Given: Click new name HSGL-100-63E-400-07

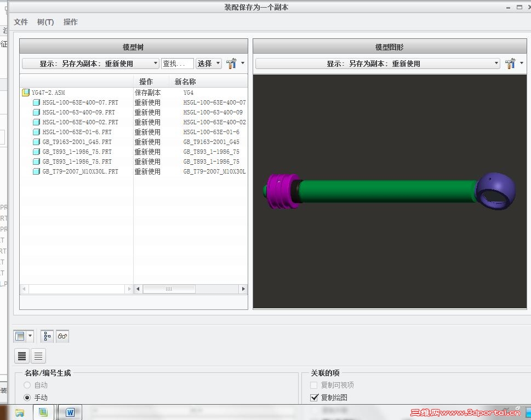Looking at the screenshot, I should [x=215, y=102].
